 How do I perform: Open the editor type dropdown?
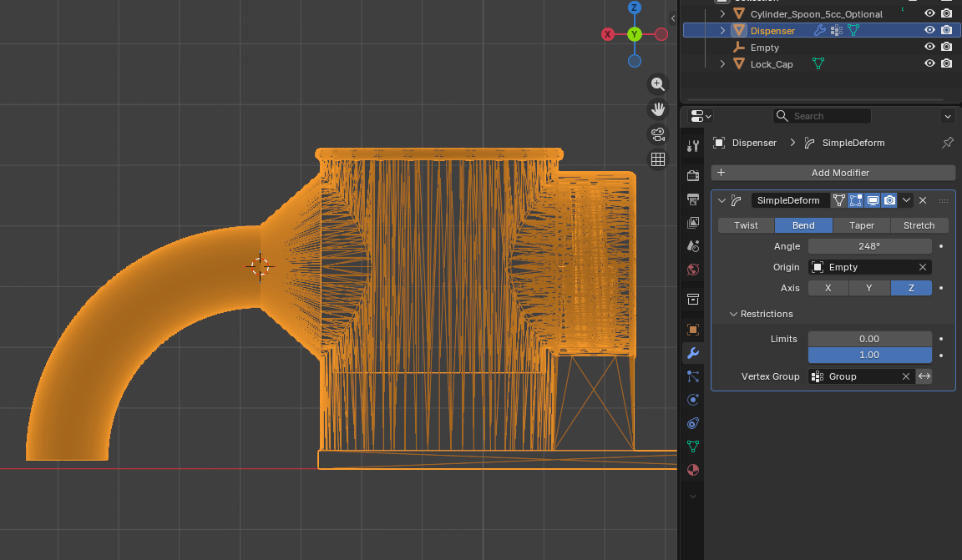tap(701, 116)
